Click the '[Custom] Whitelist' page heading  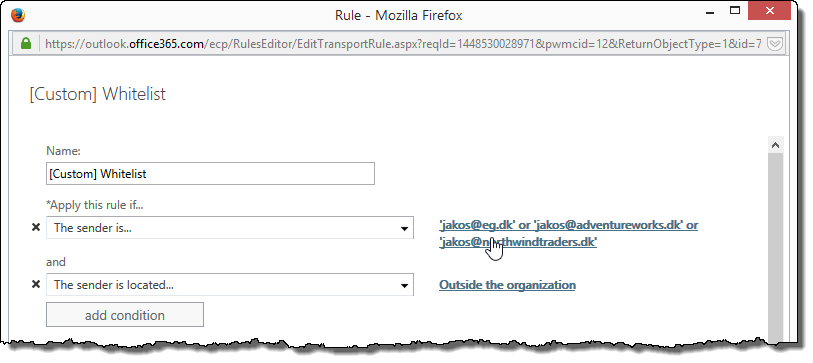[97, 94]
